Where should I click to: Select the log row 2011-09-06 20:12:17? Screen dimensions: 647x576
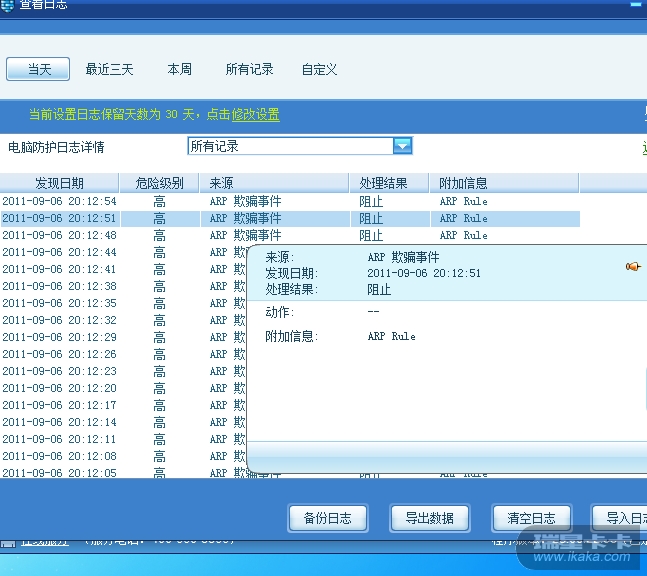coord(123,405)
